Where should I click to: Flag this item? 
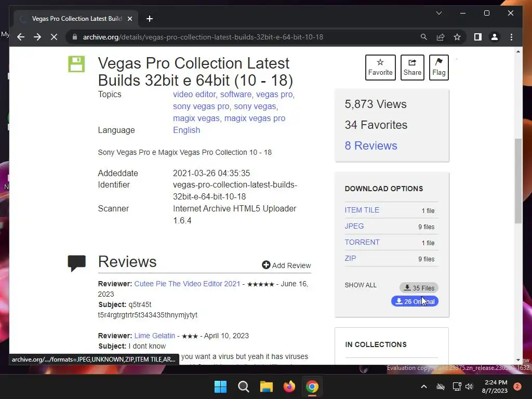click(x=438, y=67)
